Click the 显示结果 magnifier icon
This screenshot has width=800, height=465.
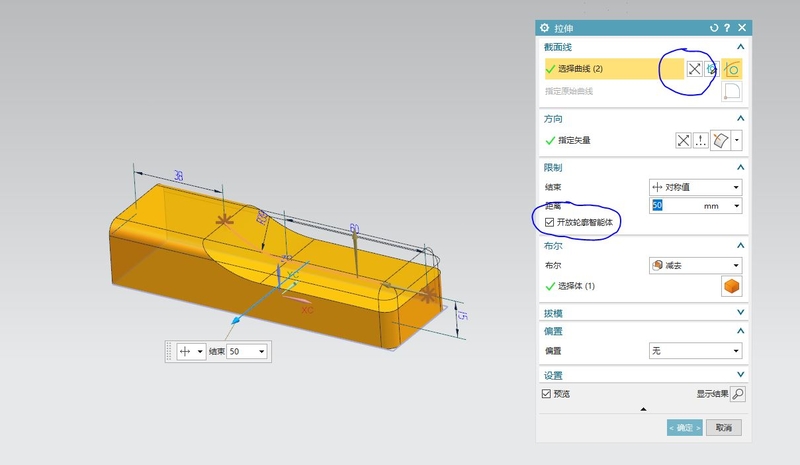[738, 394]
